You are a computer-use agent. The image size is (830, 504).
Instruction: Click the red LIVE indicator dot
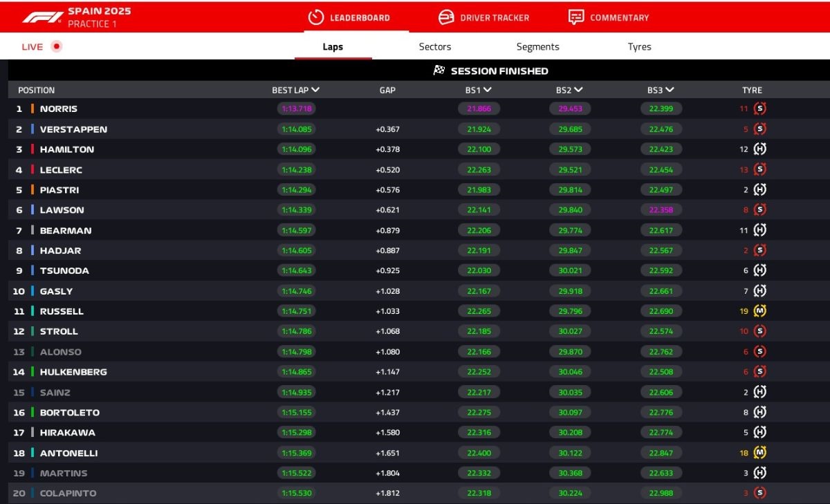click(57, 47)
